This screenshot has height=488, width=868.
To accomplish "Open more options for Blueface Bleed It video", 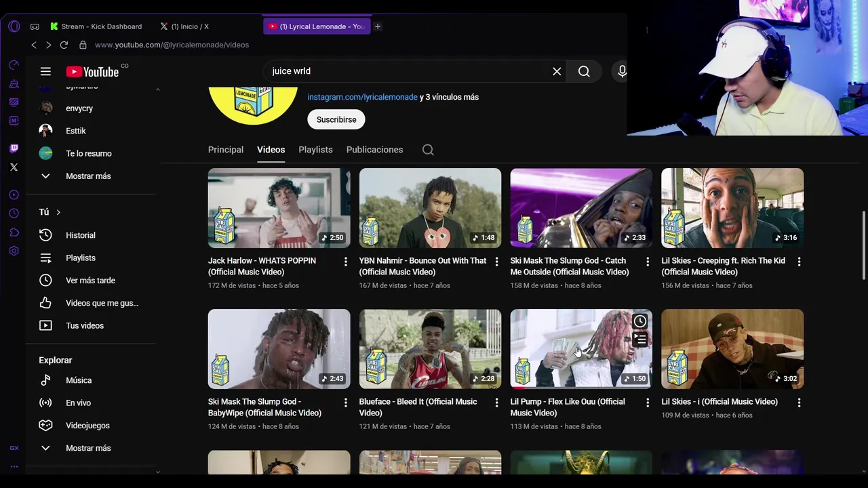I will 496,403.
